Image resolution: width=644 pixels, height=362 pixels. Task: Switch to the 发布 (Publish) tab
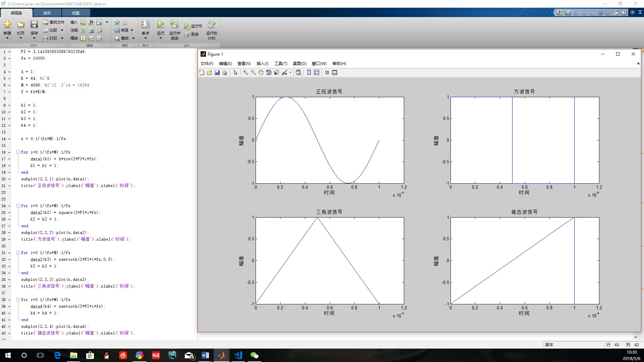pyautogui.click(x=47, y=13)
